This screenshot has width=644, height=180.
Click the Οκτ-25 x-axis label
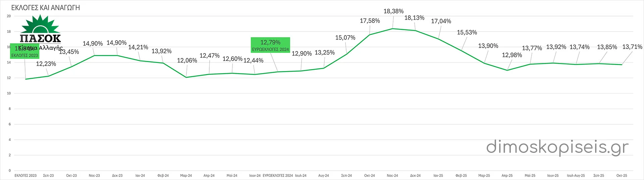point(622,176)
